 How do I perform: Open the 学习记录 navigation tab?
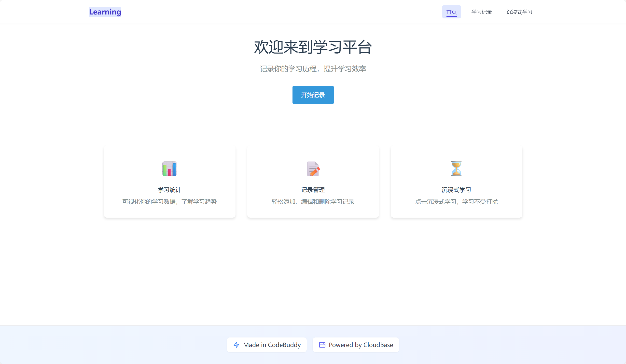coord(481,12)
